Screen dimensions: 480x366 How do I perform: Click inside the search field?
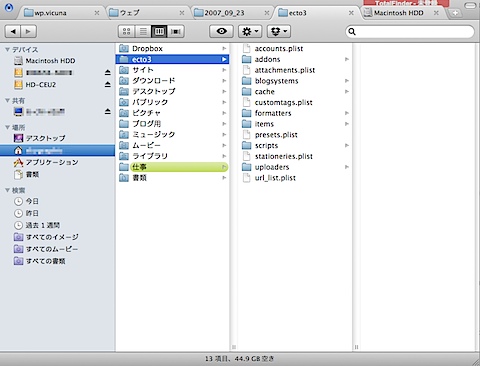click(410, 32)
